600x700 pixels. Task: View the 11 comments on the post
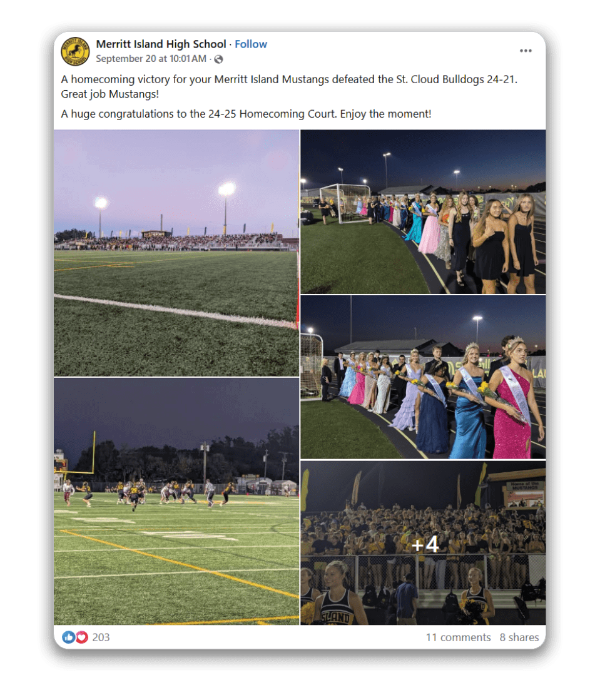[x=458, y=637]
